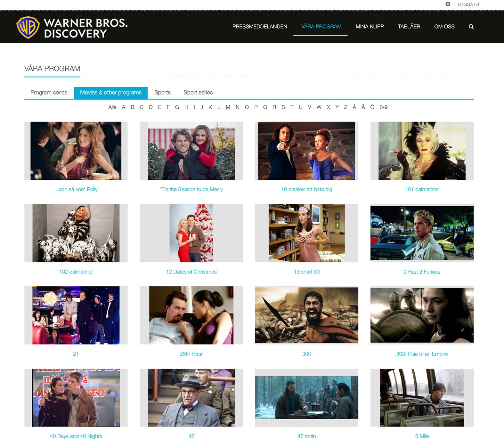Open the 42 movie thumbnail
504x444 pixels.
pyautogui.click(x=191, y=398)
